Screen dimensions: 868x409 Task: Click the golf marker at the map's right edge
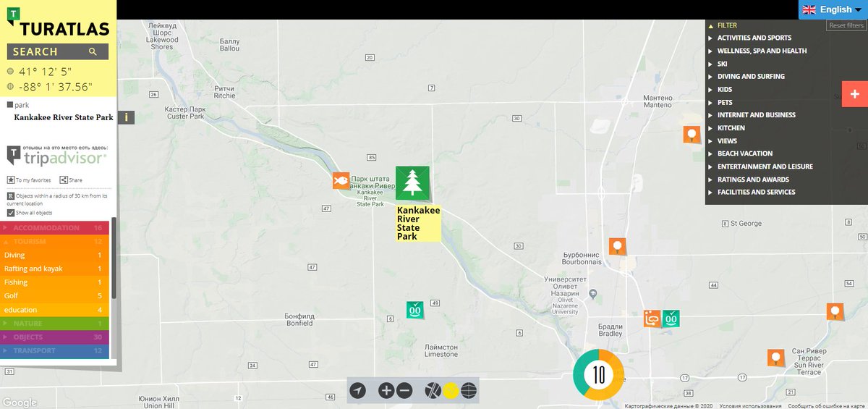point(835,312)
